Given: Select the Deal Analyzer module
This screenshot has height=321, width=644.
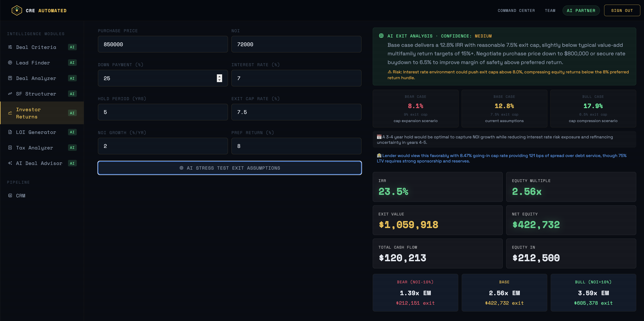Looking at the screenshot, I should pos(42,78).
